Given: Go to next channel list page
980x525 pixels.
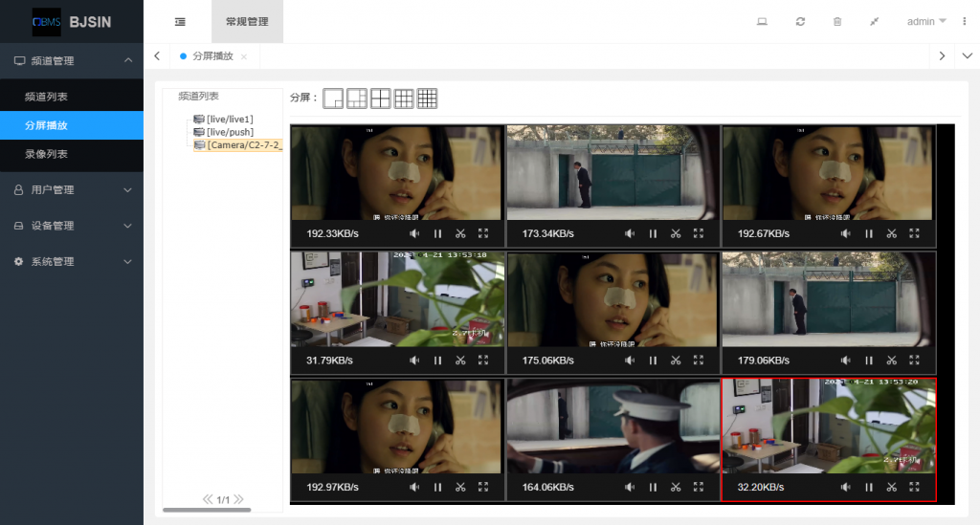Looking at the screenshot, I should pos(238,499).
